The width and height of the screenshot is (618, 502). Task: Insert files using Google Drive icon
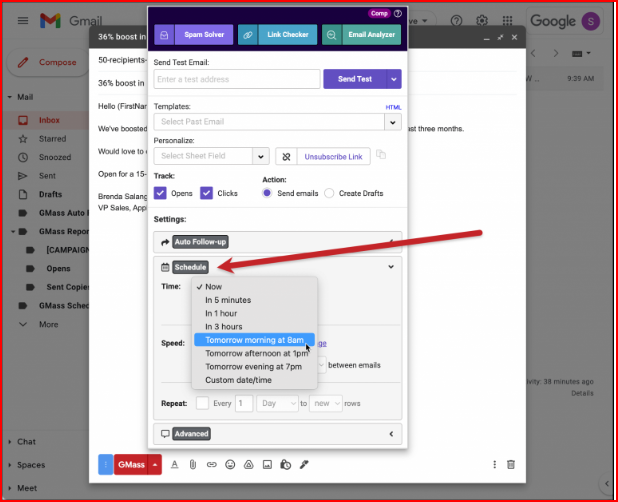coord(249,465)
